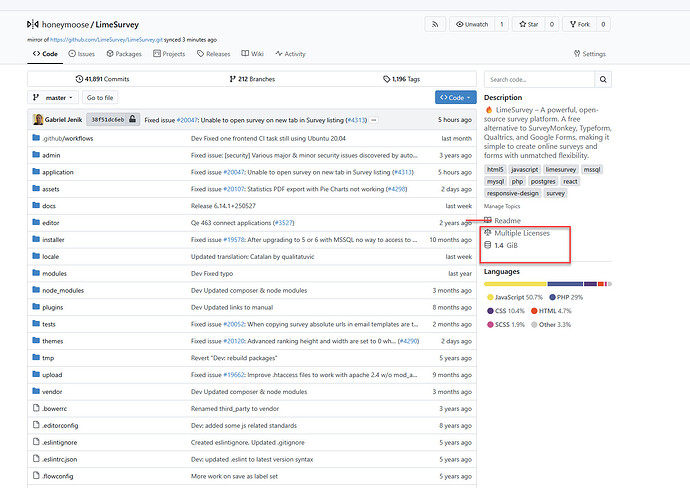Image resolution: width=690 pixels, height=488 pixels.
Task: Open the .eslintrc.json file
Action: [x=59, y=459]
